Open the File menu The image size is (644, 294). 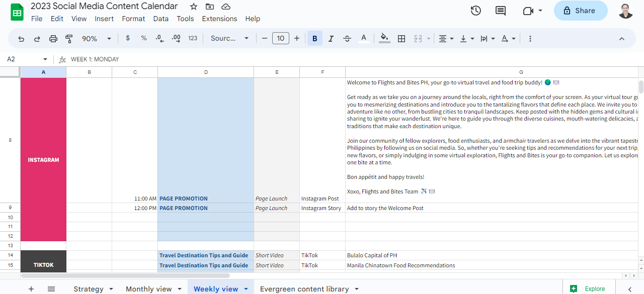click(37, 19)
